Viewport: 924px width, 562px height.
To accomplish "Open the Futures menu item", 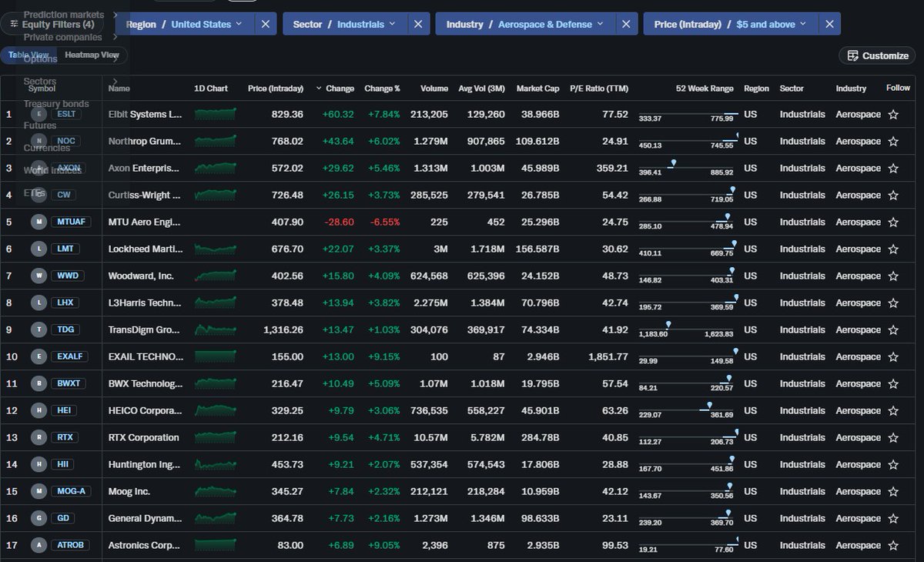I will click(x=40, y=125).
